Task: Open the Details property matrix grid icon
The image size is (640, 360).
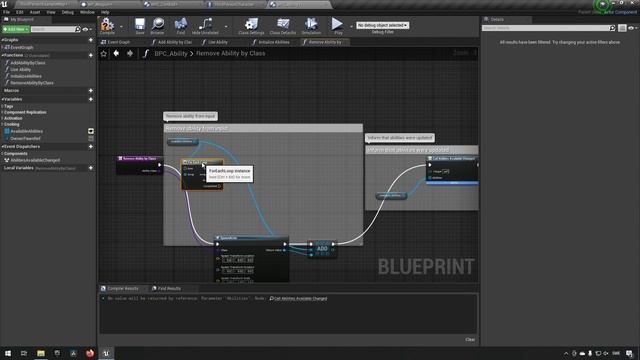Action: pyautogui.click(x=622, y=28)
